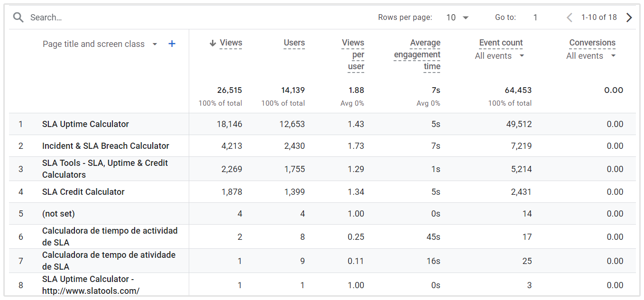
Task: Click the (not set) page title row
Action: tap(58, 214)
